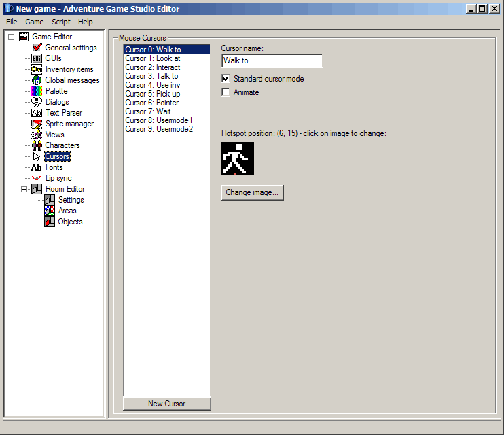
Task: Click the Text Parser icon
Action: (36, 113)
